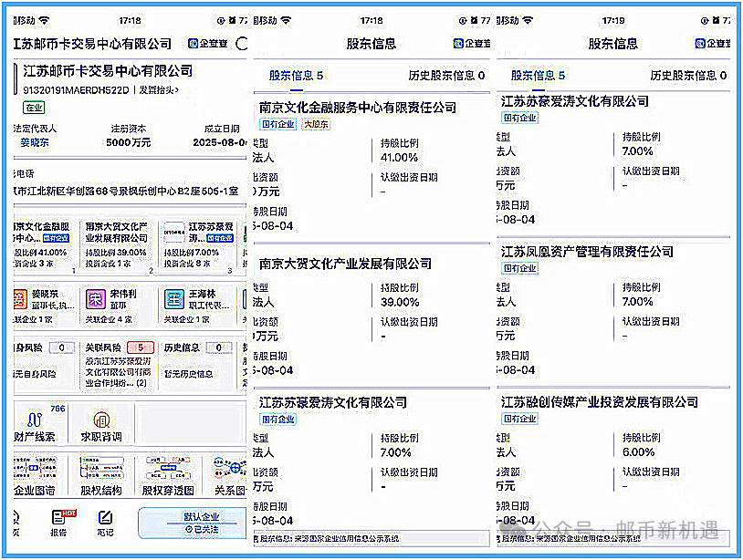The image size is (743, 560).
Task: Open legal representative 姜晓东 link
Action: [35, 142]
